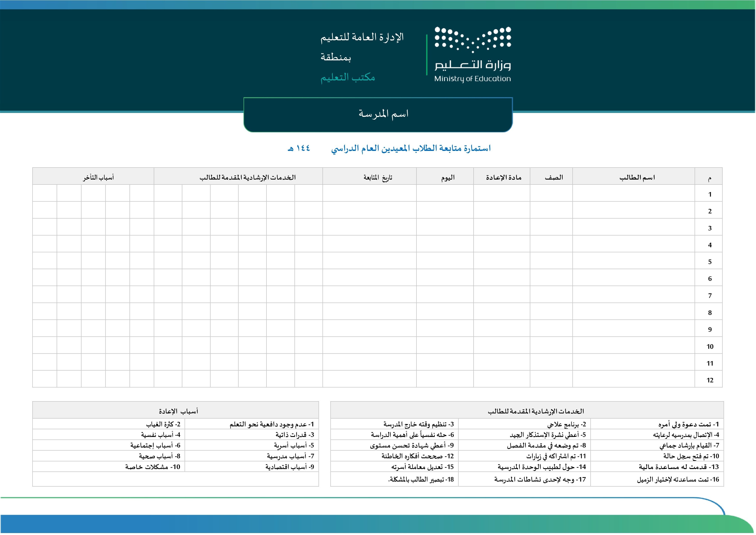The image size is (756, 535).
Task: Select the اليوم column header
Action: click(448, 178)
